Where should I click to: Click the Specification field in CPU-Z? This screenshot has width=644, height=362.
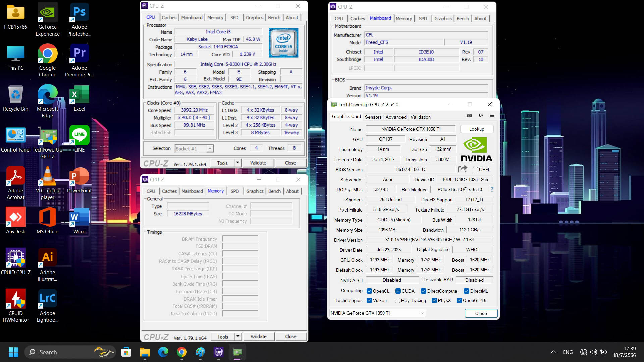[238, 64]
